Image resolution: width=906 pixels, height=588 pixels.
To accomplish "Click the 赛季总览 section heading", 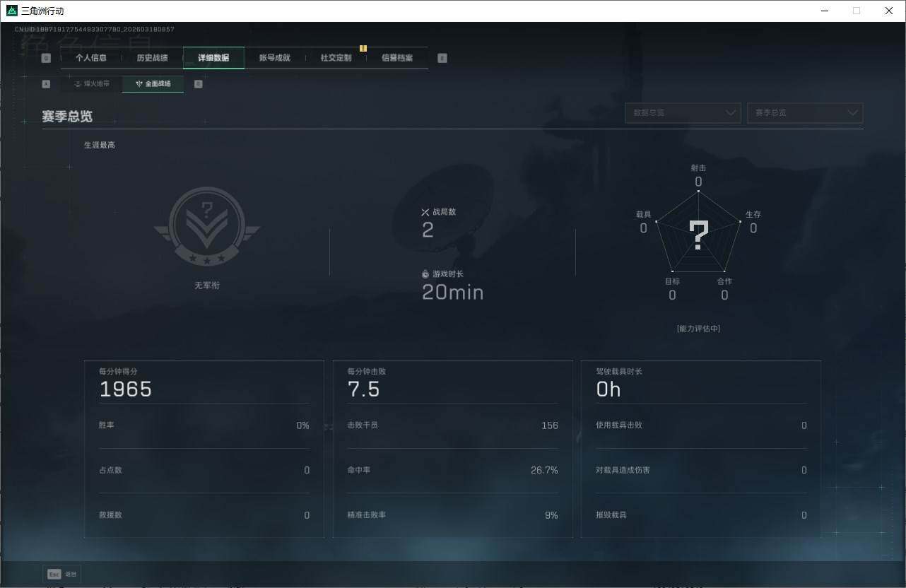I will point(67,117).
